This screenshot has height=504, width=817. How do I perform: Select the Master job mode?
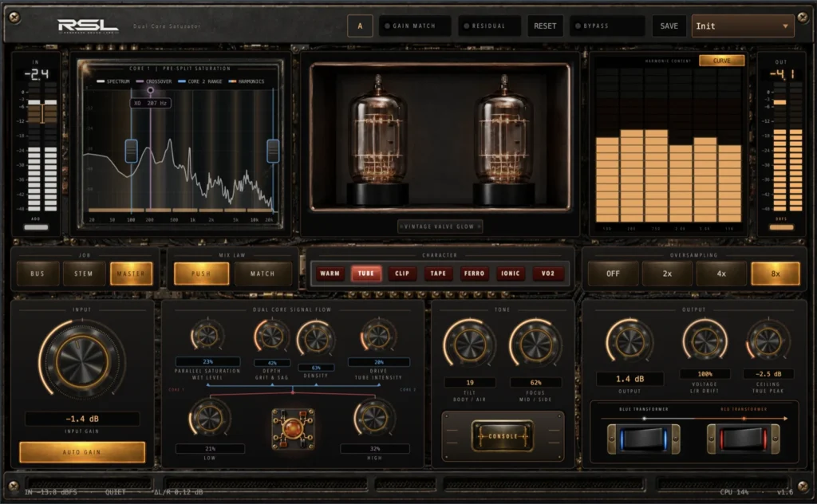tap(131, 274)
